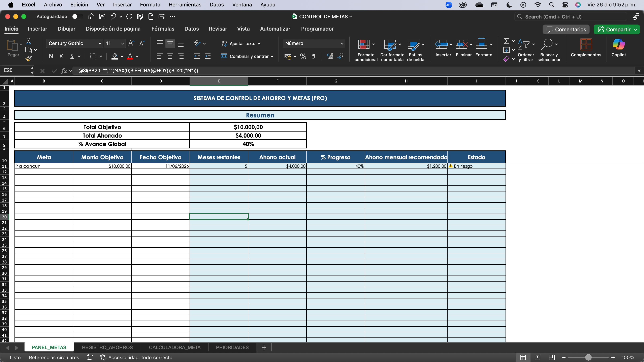Open the Fórmulas ribbon tab
This screenshot has width=644, height=362.
[x=163, y=29]
